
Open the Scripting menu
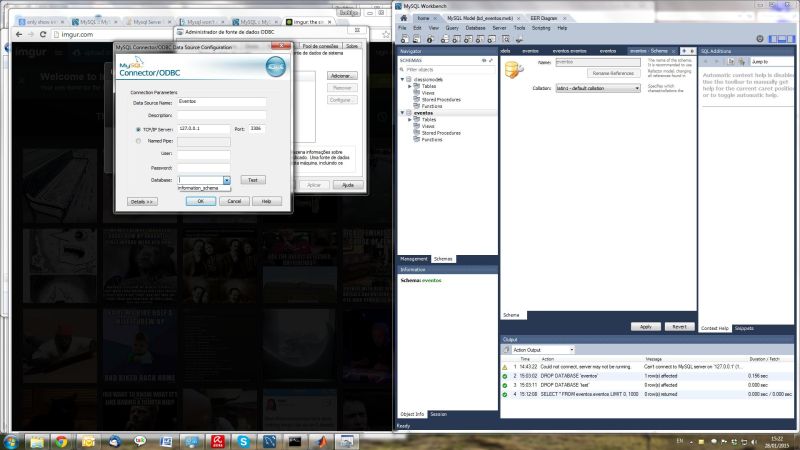pyautogui.click(x=541, y=28)
